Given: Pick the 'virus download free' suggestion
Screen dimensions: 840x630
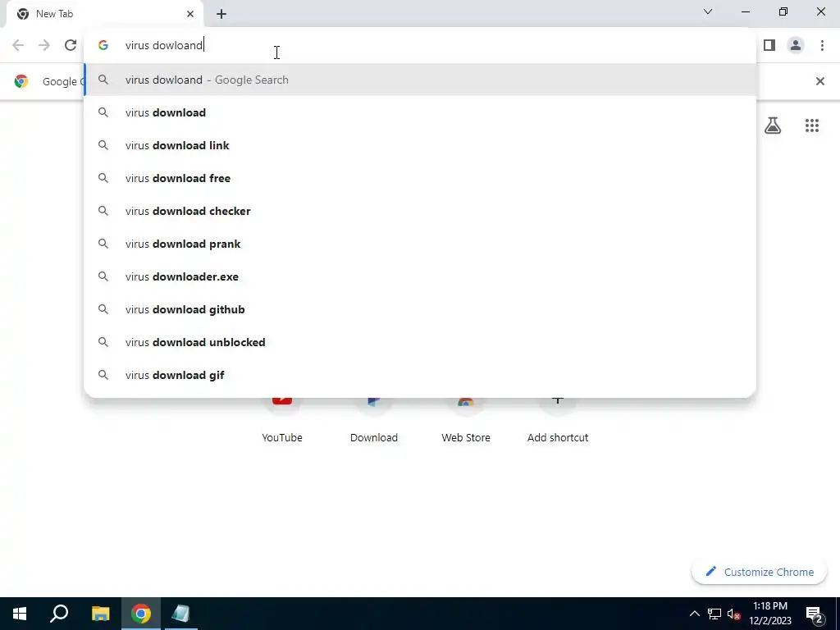Looking at the screenshot, I should (x=420, y=178).
